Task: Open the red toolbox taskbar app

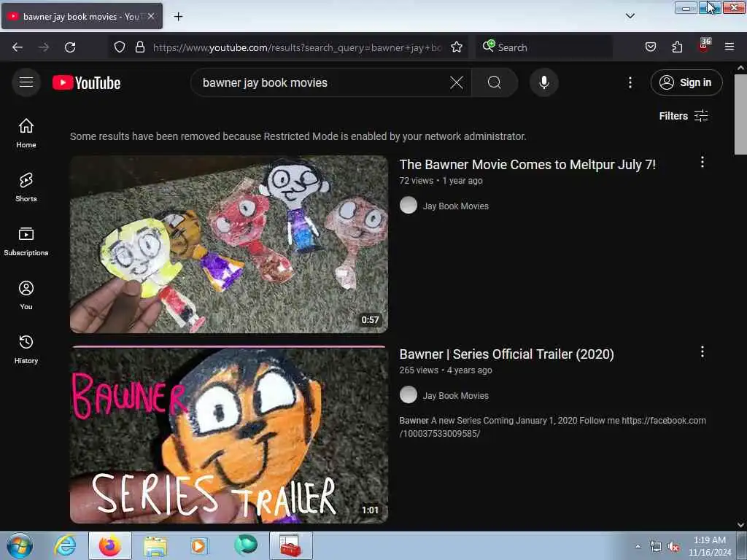Action: point(290,545)
